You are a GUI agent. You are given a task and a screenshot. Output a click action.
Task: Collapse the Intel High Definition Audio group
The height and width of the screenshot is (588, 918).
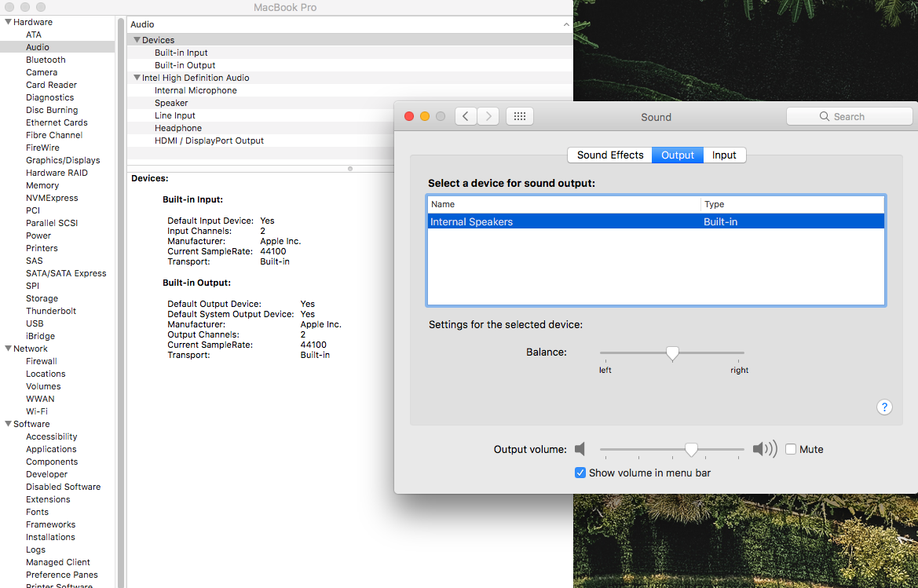tap(137, 78)
